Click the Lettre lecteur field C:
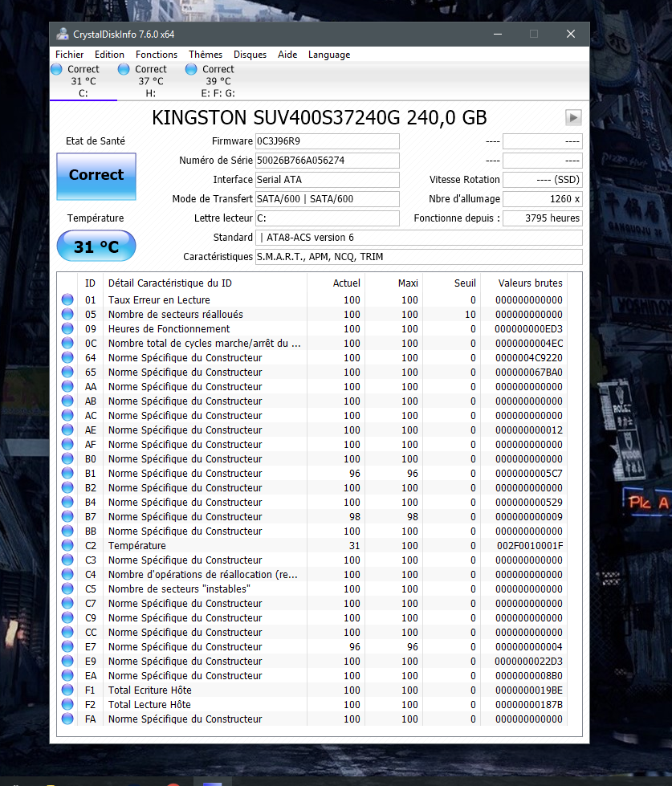This screenshot has width=672, height=786. point(328,218)
